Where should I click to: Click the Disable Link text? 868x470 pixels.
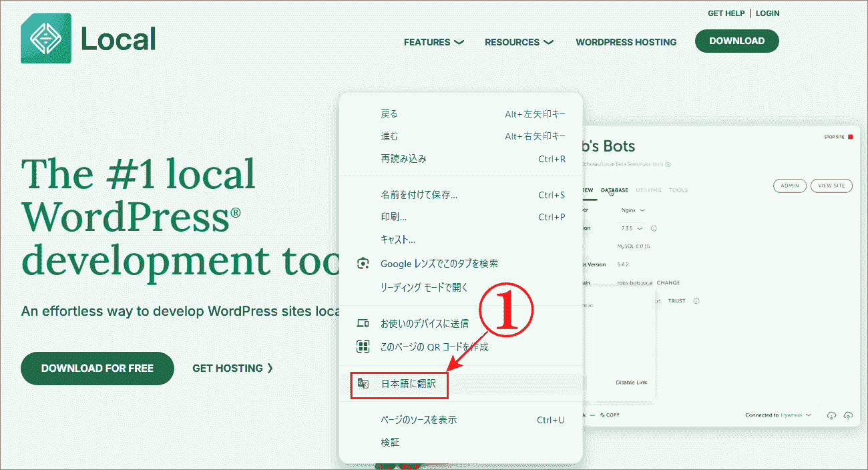click(x=631, y=383)
